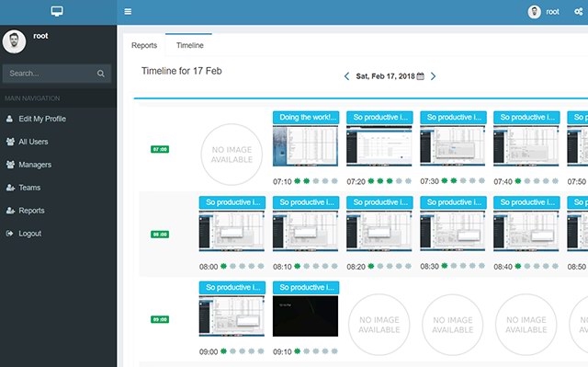Toggle the hamburger sidebar menu icon
The height and width of the screenshot is (367, 588).
coord(128,12)
